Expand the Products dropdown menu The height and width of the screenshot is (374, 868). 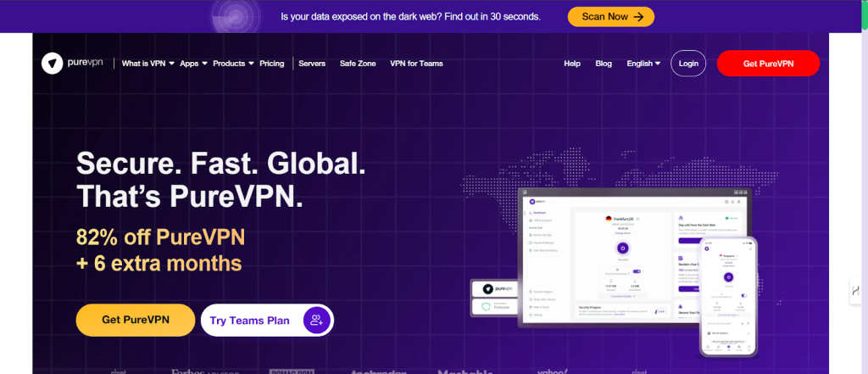[x=233, y=64]
